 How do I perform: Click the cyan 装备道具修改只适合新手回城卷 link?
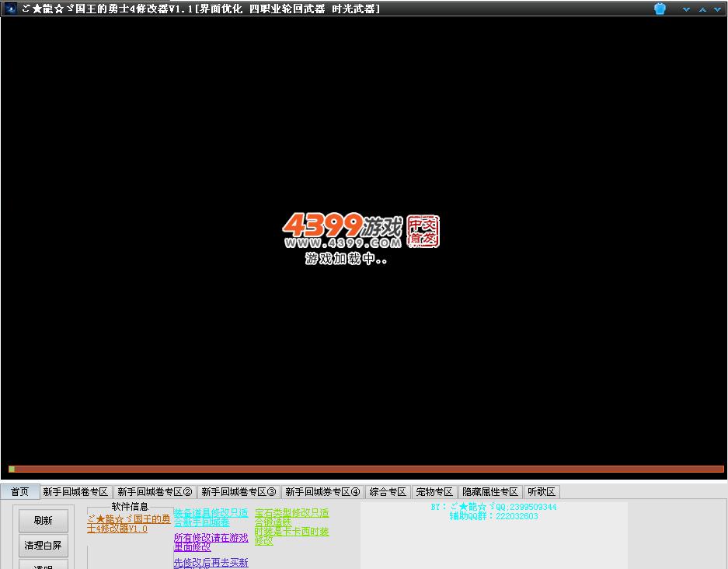tap(211, 517)
